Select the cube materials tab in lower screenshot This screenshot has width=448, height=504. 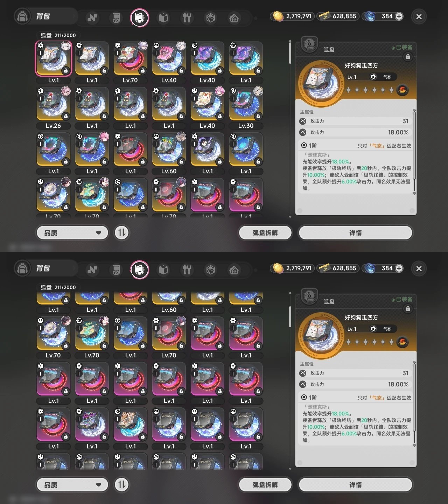[163, 270]
